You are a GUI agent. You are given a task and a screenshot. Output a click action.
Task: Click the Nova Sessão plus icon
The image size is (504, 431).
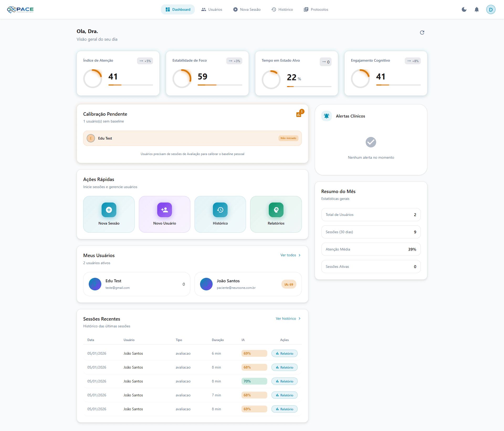point(109,210)
